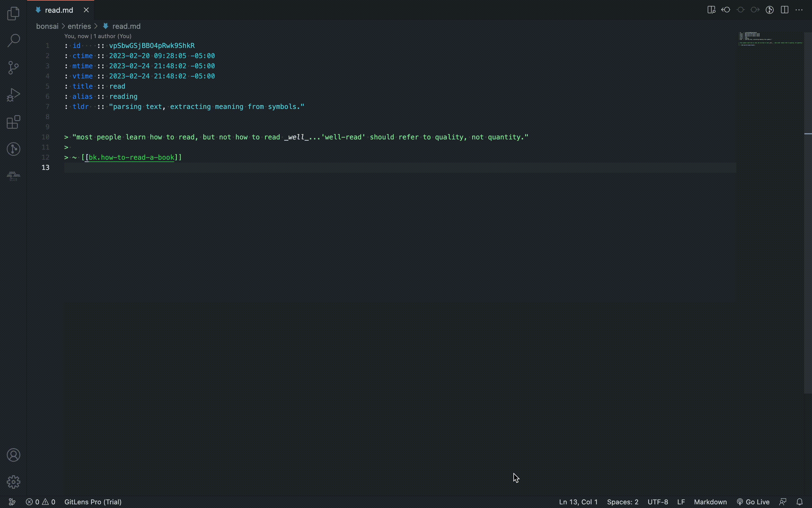Follow the bk.how-to-read-a-book wikilink
This screenshot has width=812, height=508.
pos(132,157)
